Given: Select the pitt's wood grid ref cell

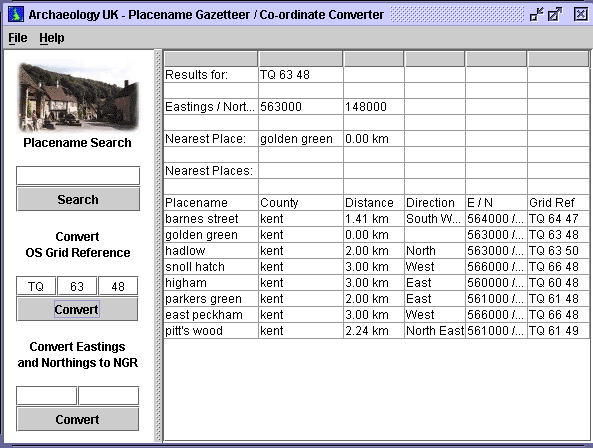Looking at the screenshot, I should pos(558,331).
